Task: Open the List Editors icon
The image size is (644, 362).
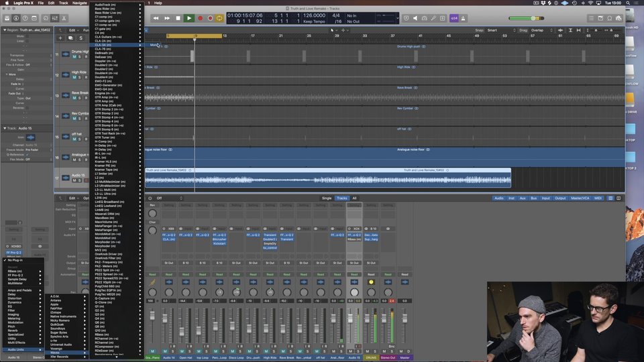Action: click(591, 18)
